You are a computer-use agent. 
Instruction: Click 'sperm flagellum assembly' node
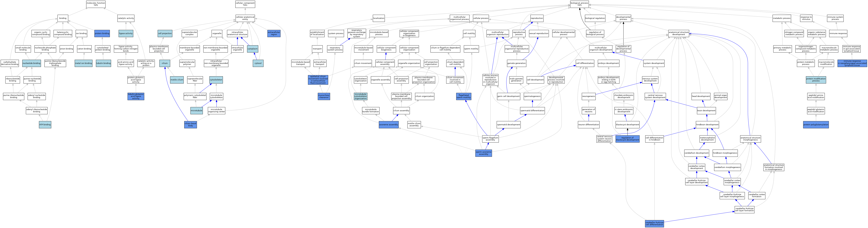(x=490, y=139)
